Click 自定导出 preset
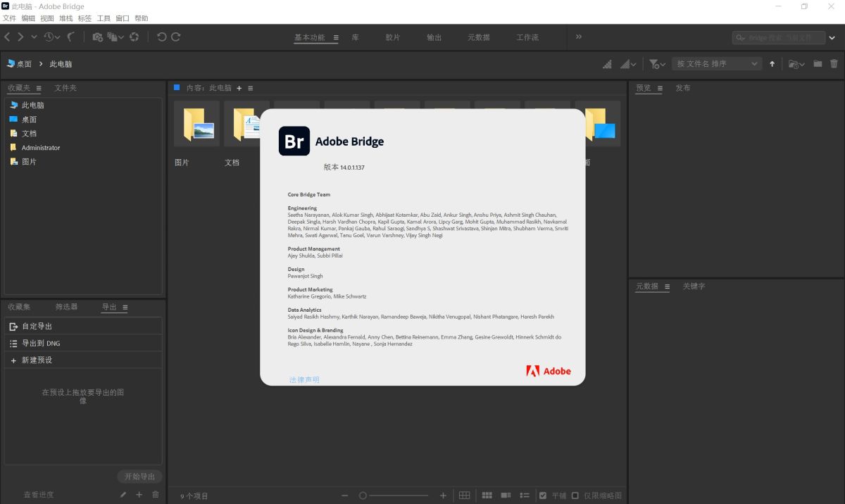Screen dimensions: 845x504 83,327
